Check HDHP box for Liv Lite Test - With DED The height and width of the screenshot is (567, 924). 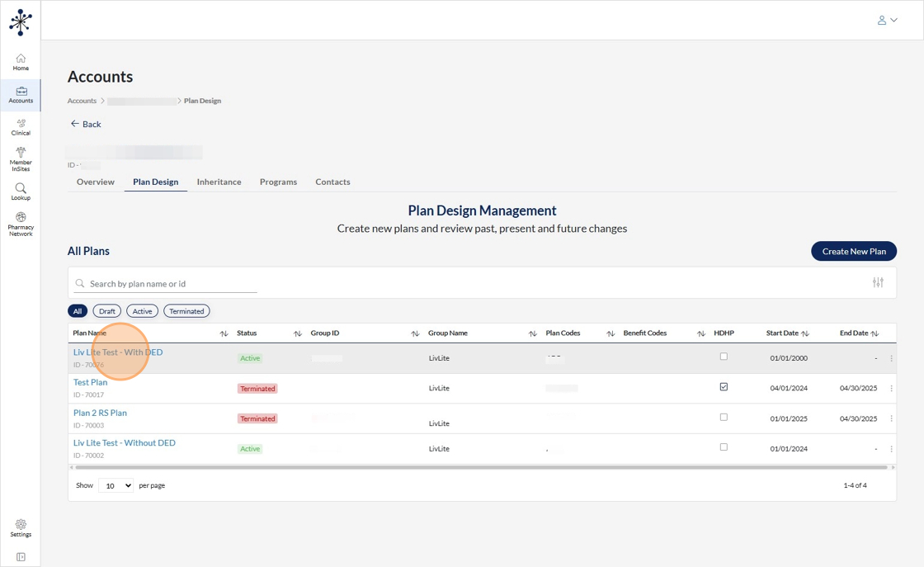click(x=724, y=357)
